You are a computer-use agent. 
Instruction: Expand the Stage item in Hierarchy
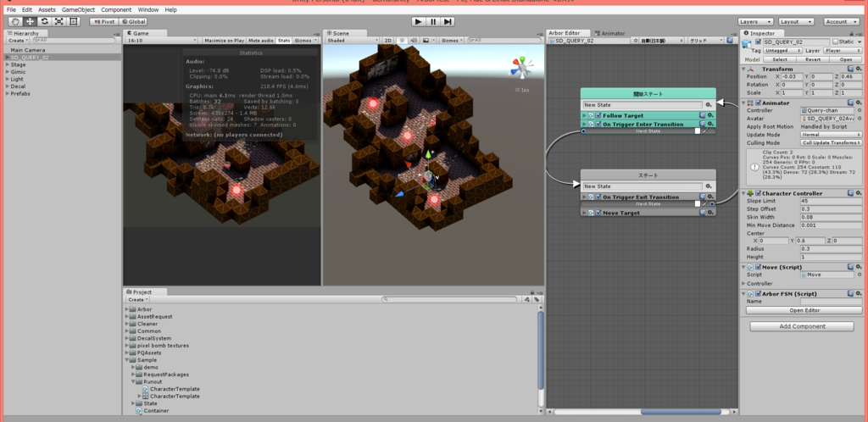click(x=7, y=64)
